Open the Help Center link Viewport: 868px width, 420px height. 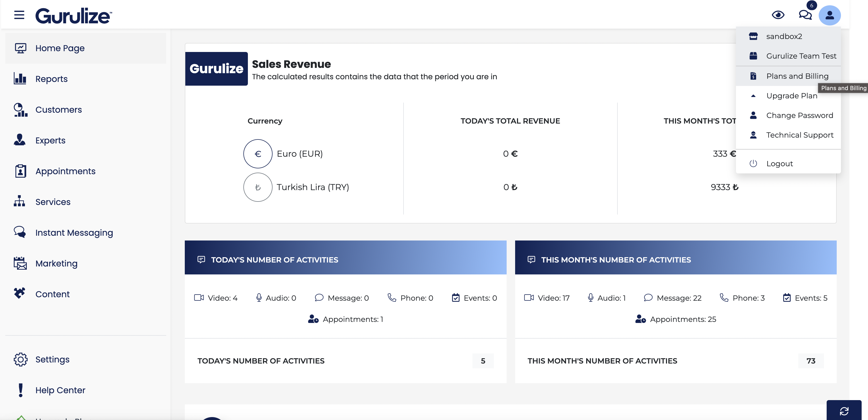pyautogui.click(x=60, y=390)
